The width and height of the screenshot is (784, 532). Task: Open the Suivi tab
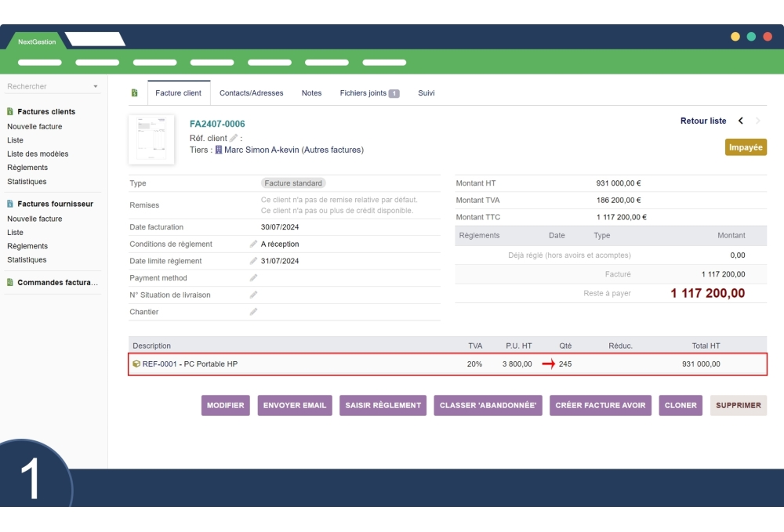click(426, 93)
